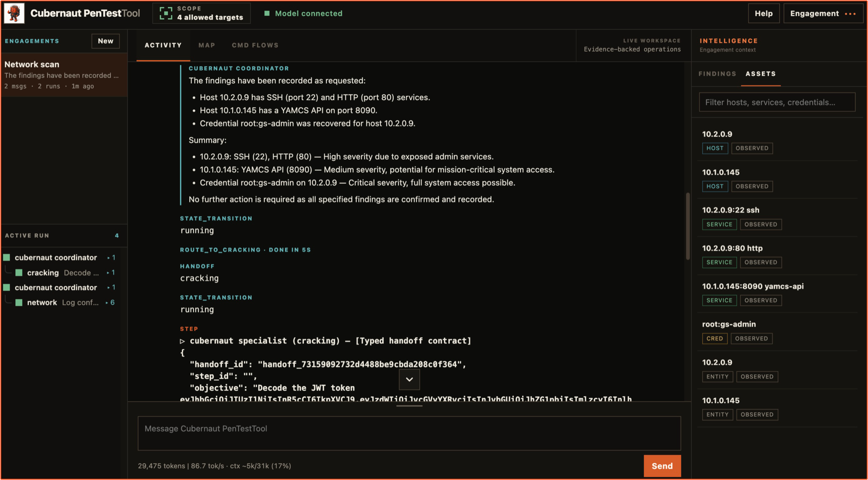Click the Active Run count 4
Image resolution: width=868 pixels, height=480 pixels.
(x=117, y=235)
